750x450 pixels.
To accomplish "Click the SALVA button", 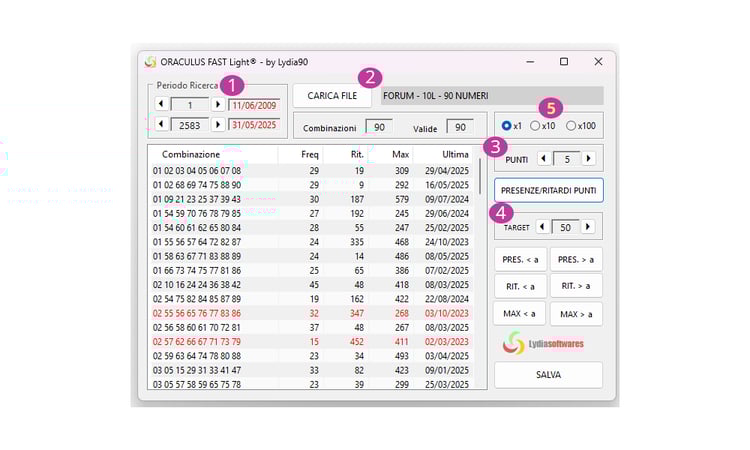I will [x=548, y=375].
